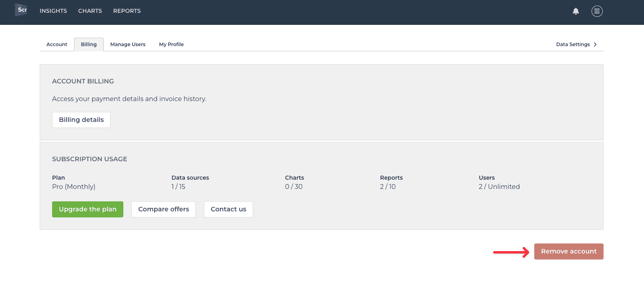Viewport: 644px width, 294px height.
Task: Click Upgrade the plan button
Action: [x=88, y=209]
